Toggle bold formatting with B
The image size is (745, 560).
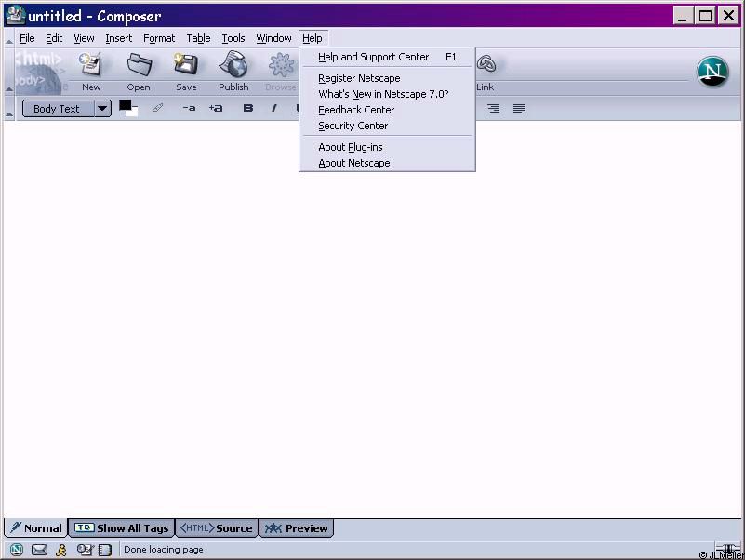[x=248, y=109]
